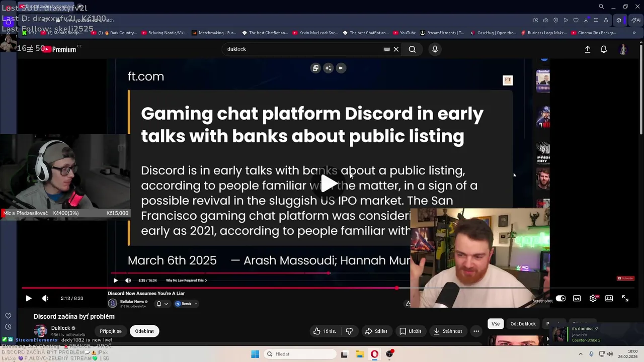Open the video pop-out icon above the video

tap(315, 68)
